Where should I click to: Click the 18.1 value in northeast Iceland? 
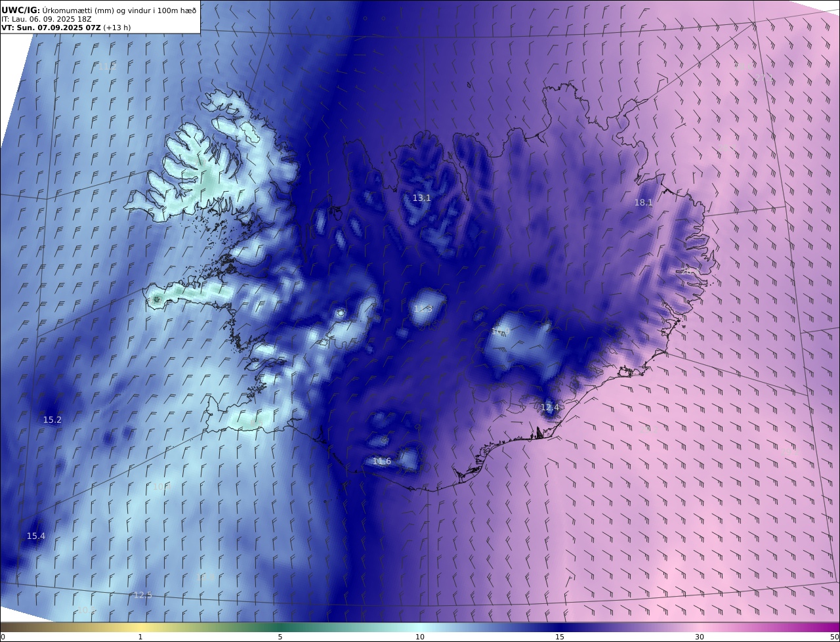point(643,203)
